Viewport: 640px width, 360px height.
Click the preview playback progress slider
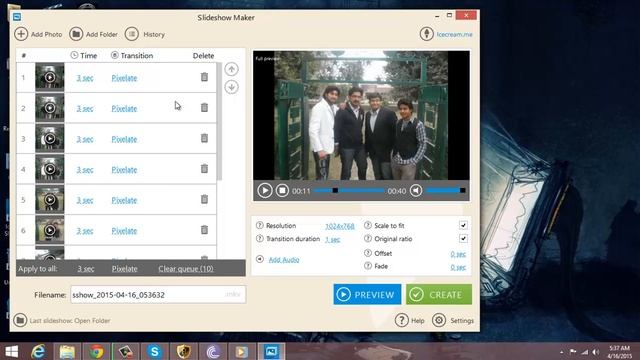(349, 191)
